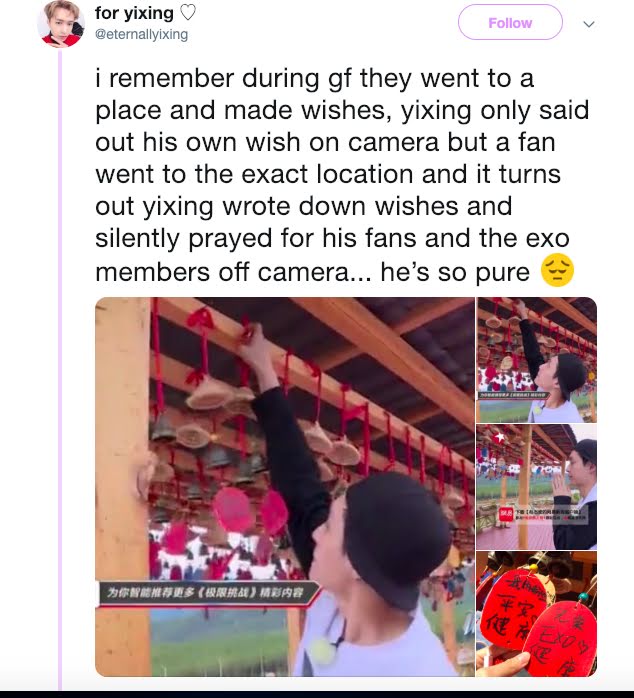
Task: Click the heart symbol beside the display name
Action: click(187, 13)
